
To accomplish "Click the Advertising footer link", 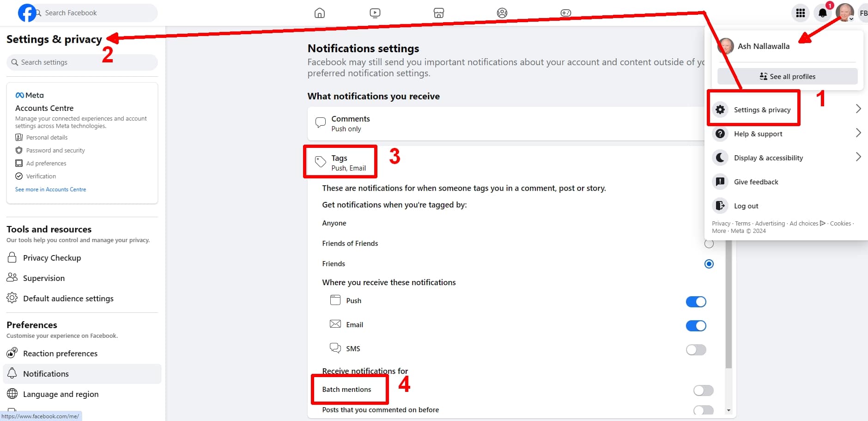I will [x=770, y=223].
